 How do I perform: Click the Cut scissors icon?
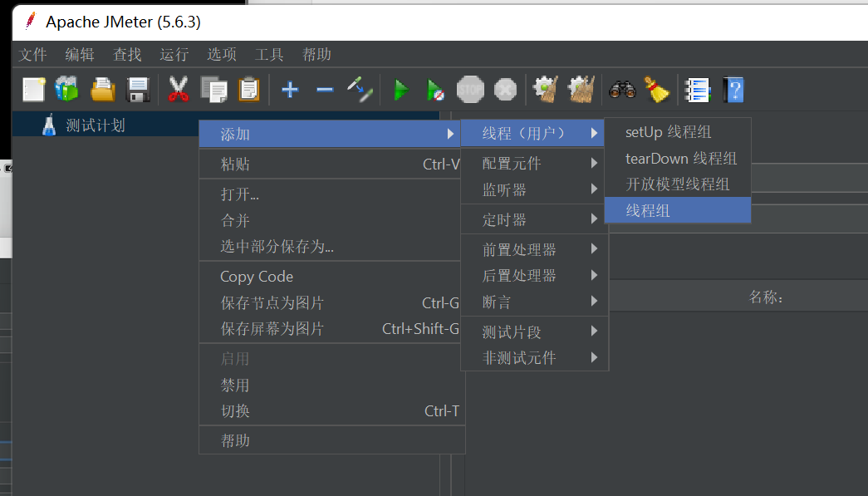tap(179, 89)
